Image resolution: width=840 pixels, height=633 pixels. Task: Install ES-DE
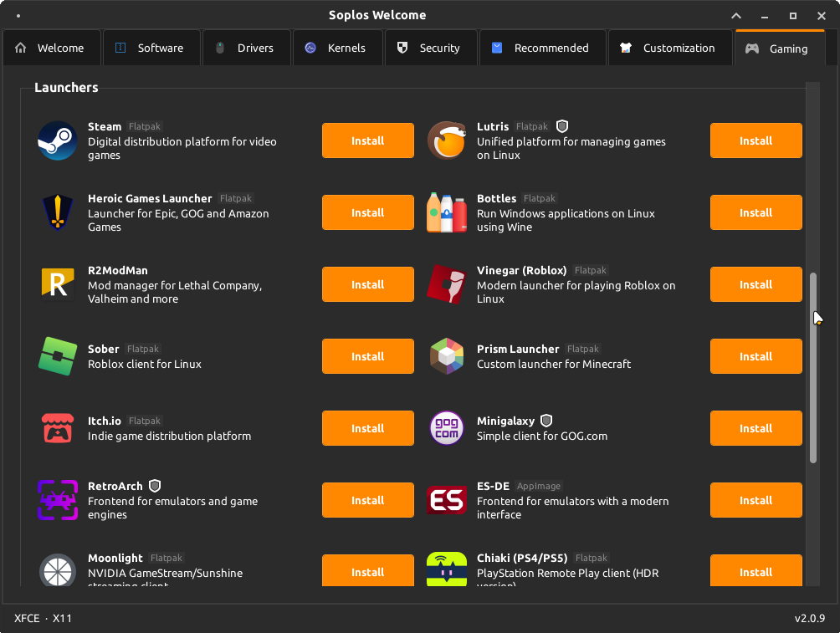click(x=755, y=500)
